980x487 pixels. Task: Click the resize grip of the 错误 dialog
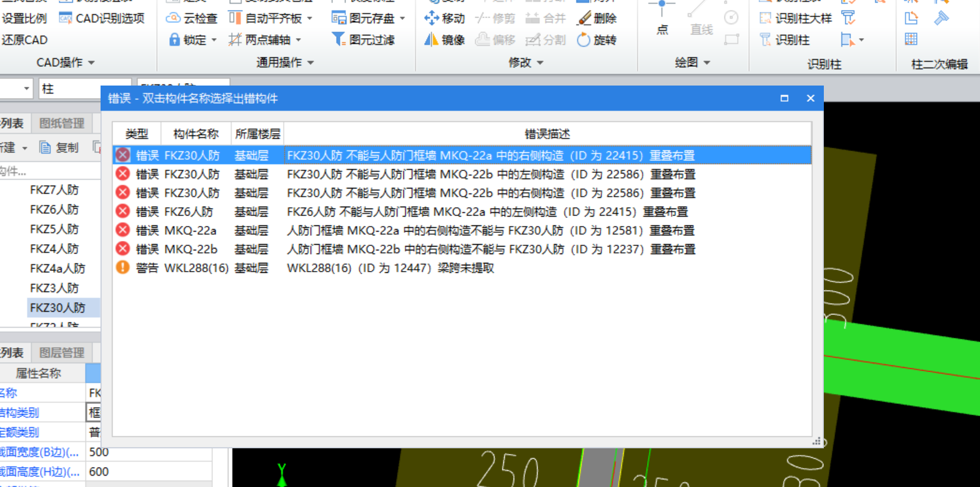(x=816, y=441)
